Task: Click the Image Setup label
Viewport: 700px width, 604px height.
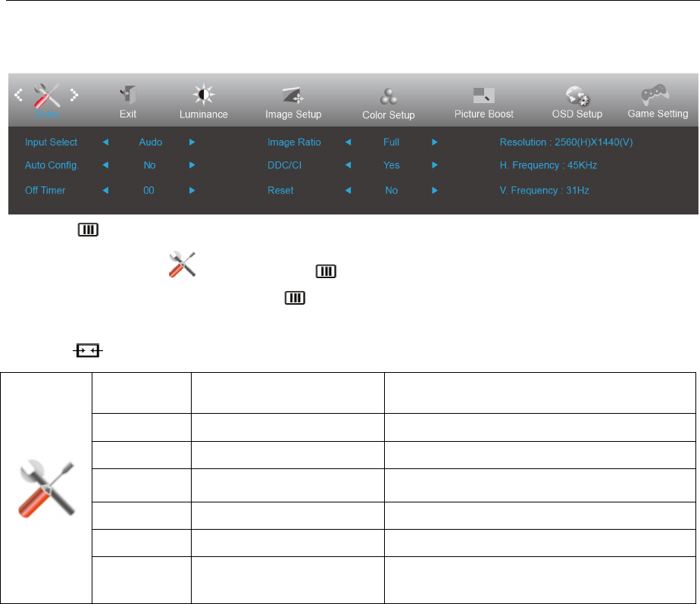Action: pos(293,114)
